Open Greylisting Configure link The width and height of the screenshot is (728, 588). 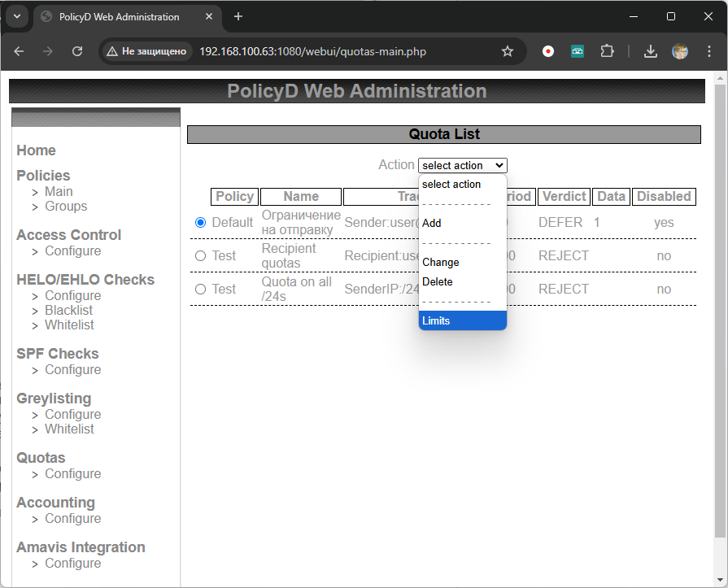tap(73, 414)
